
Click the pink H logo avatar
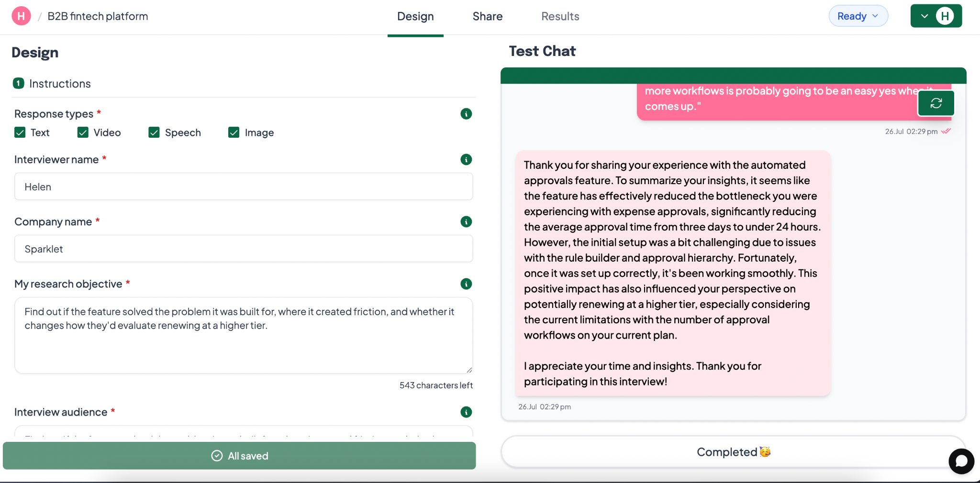(x=21, y=16)
